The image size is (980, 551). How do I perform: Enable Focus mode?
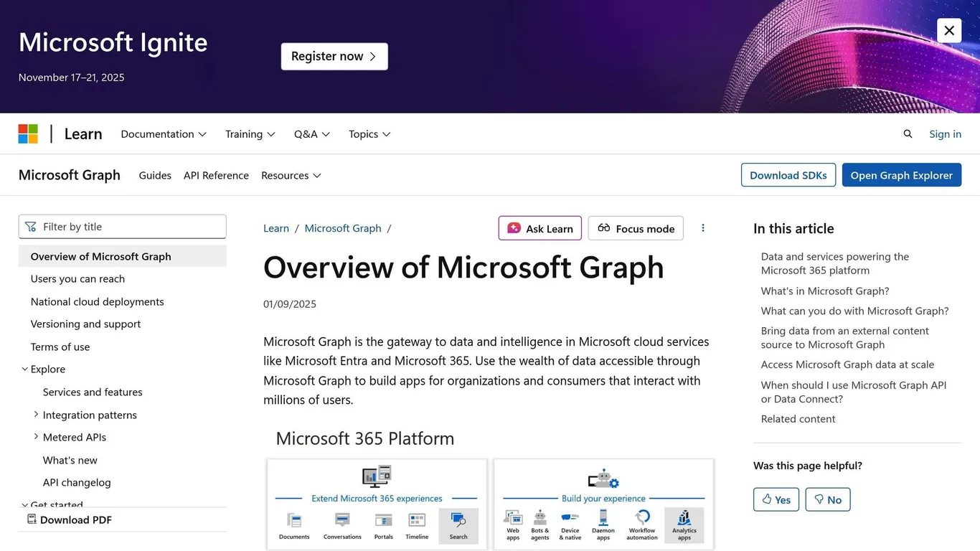[x=636, y=228]
